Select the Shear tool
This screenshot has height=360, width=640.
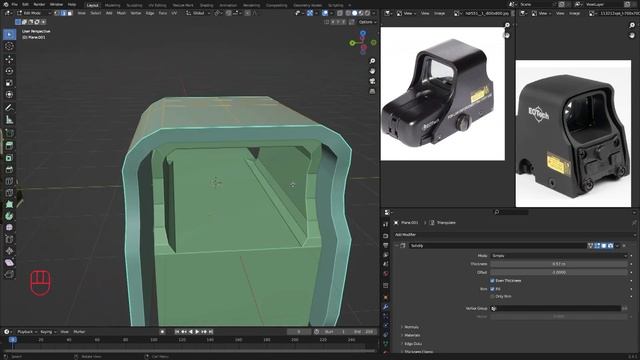(x=9, y=262)
